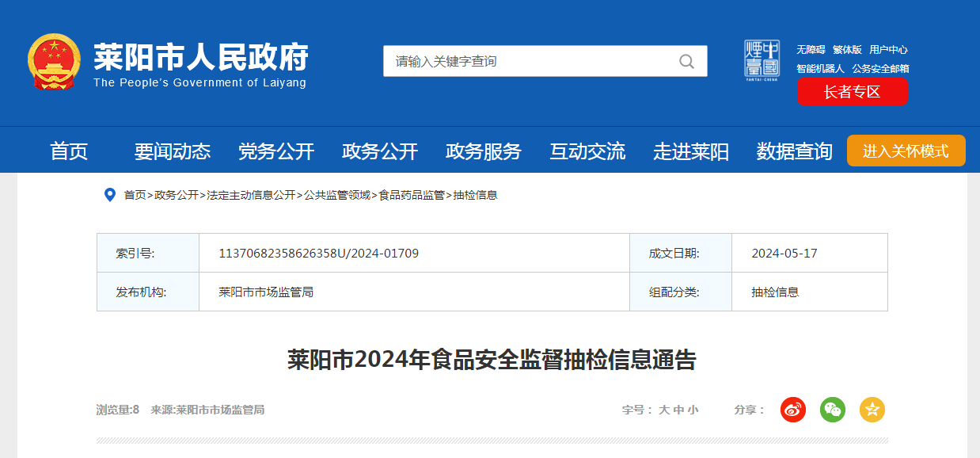Open the 政务公开 navigation menu

[379, 151]
